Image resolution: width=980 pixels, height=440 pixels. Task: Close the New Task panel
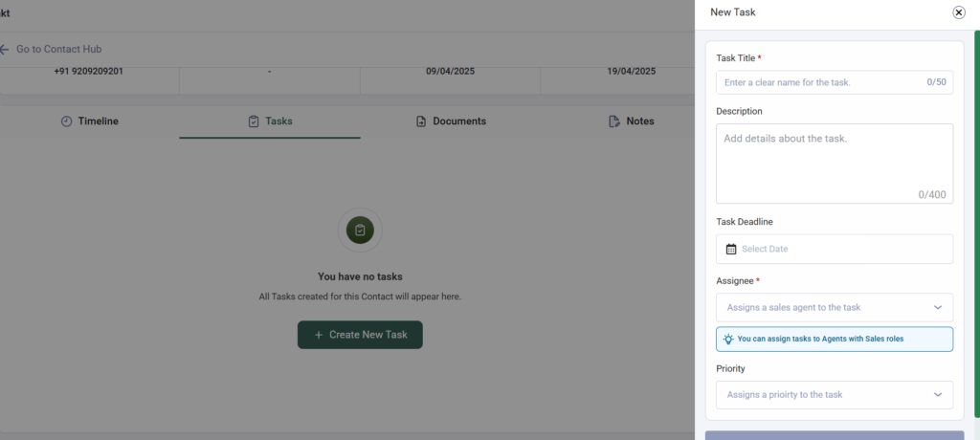pos(959,12)
